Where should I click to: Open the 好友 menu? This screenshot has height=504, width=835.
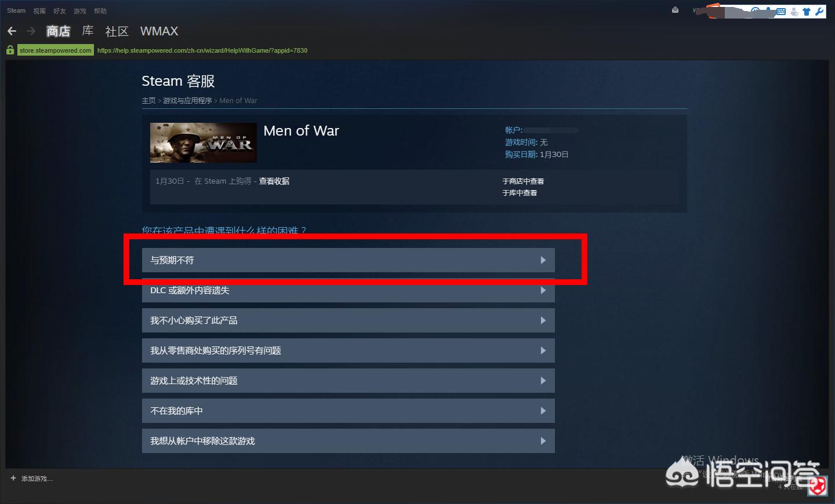point(60,11)
